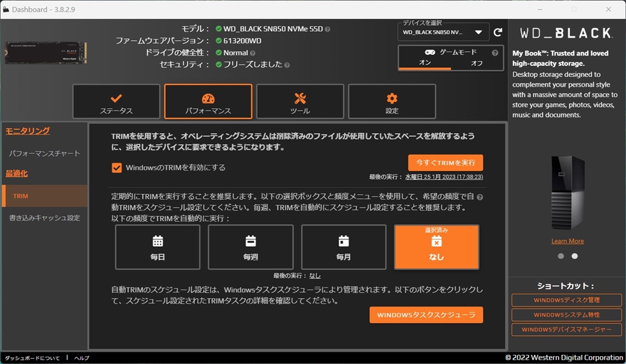
Task: Close the Dashboard window
Action: 608,9
